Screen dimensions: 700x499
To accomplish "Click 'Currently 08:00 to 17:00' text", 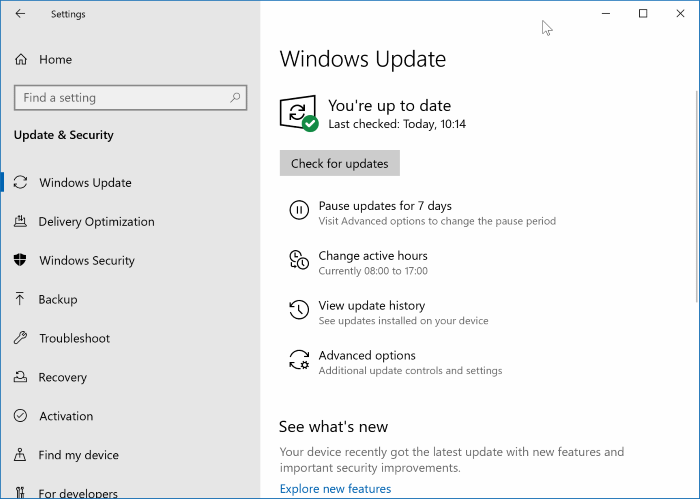I will pos(373,271).
